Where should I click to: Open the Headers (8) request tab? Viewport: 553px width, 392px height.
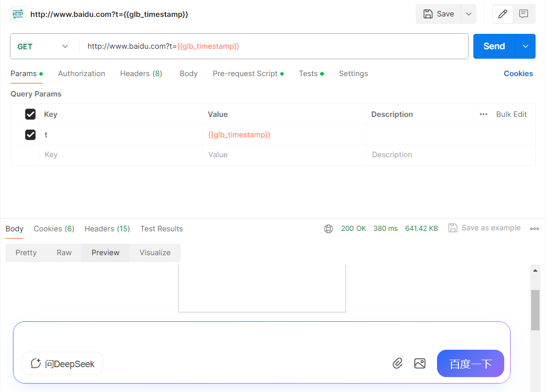141,74
